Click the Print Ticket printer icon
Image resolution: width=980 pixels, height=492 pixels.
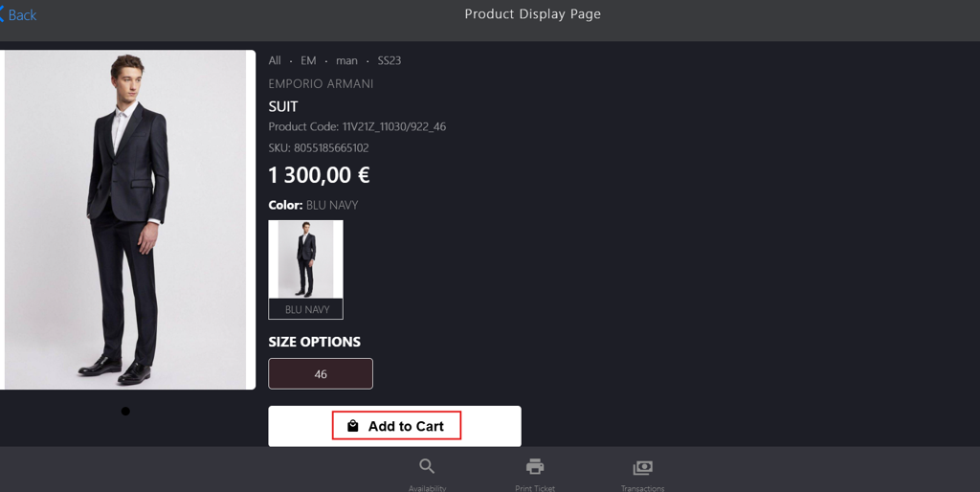pos(534,466)
